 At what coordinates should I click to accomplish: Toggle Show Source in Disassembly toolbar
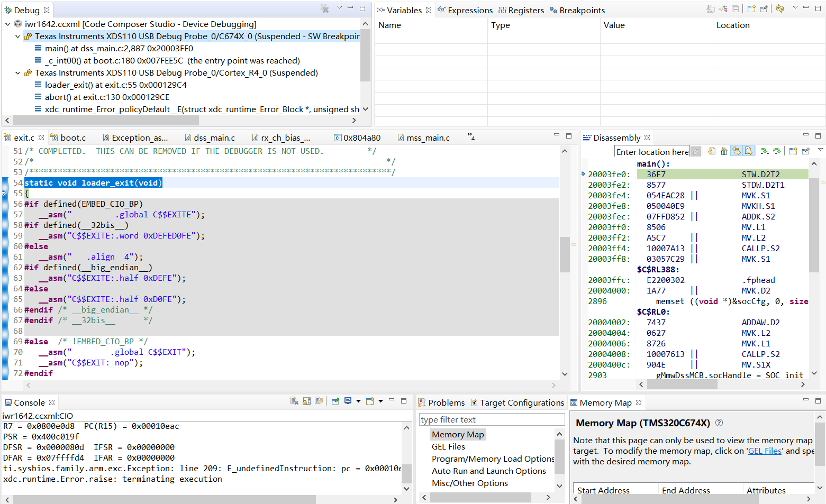pos(748,151)
